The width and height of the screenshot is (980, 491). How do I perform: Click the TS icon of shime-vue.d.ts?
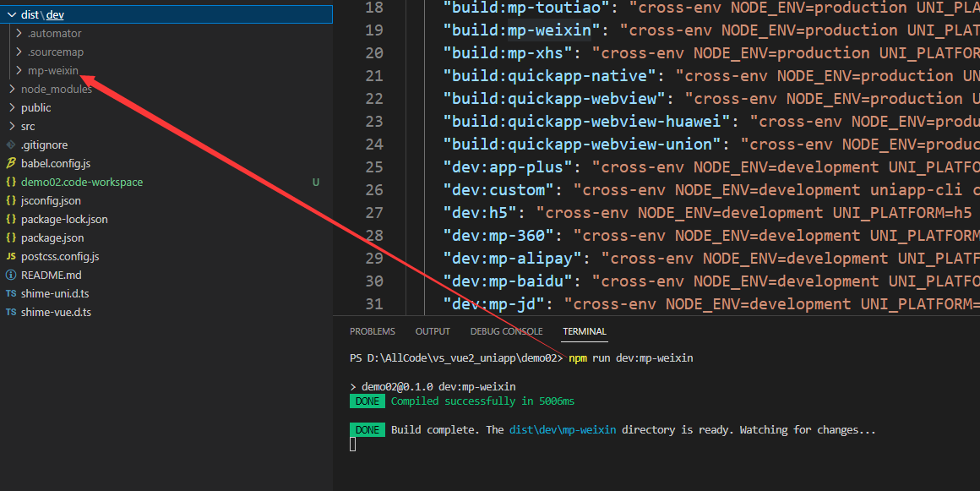(11, 312)
